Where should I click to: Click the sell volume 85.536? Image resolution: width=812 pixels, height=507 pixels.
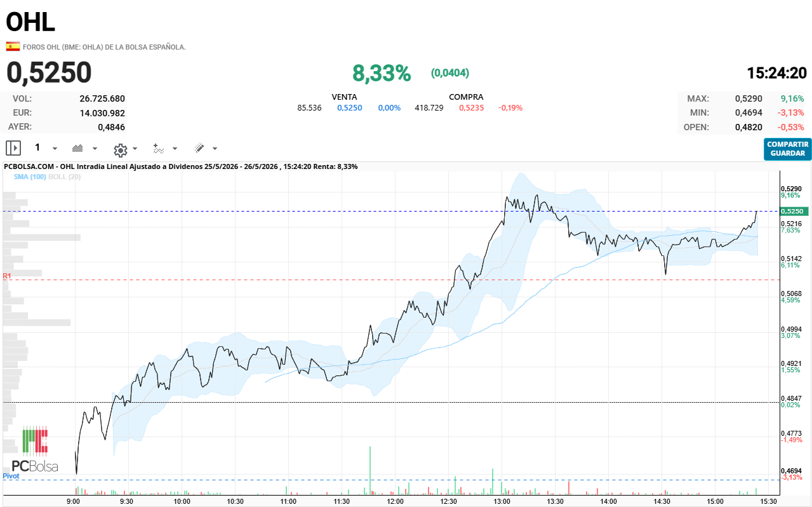tap(309, 107)
